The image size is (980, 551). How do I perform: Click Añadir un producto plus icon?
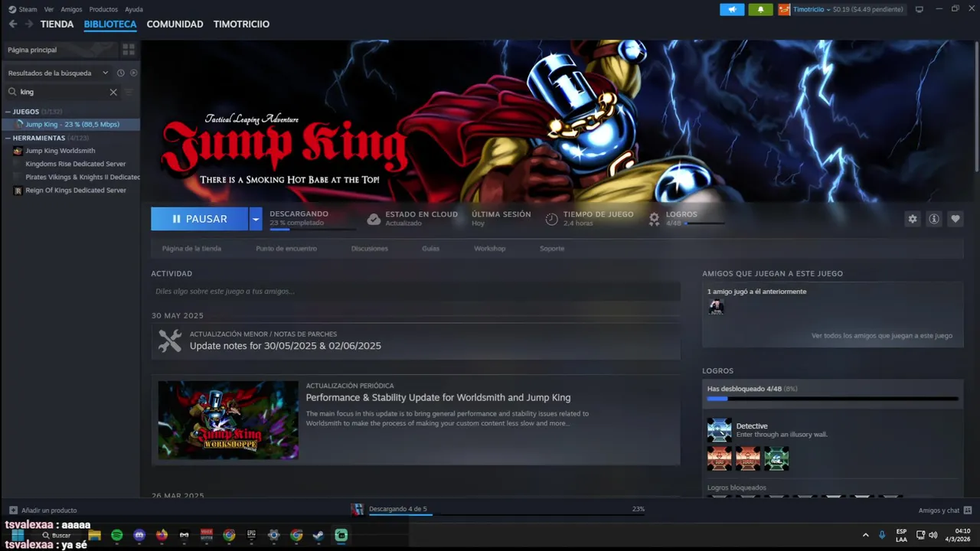[x=13, y=510]
